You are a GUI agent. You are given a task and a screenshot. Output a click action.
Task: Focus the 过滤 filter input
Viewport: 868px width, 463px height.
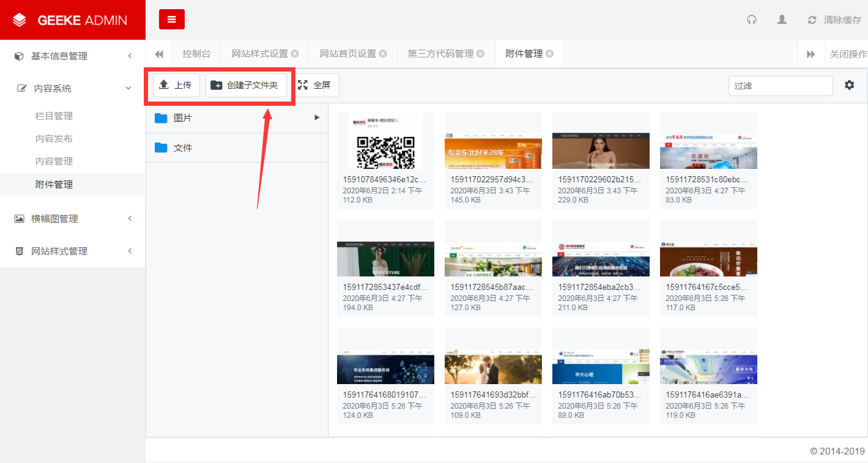pyautogui.click(x=781, y=86)
